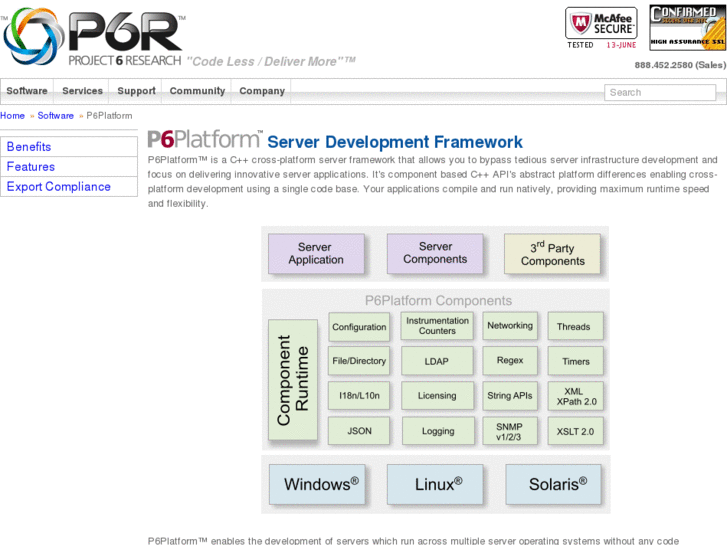Click the File/Directory component box
The image size is (727, 545).
click(x=359, y=361)
